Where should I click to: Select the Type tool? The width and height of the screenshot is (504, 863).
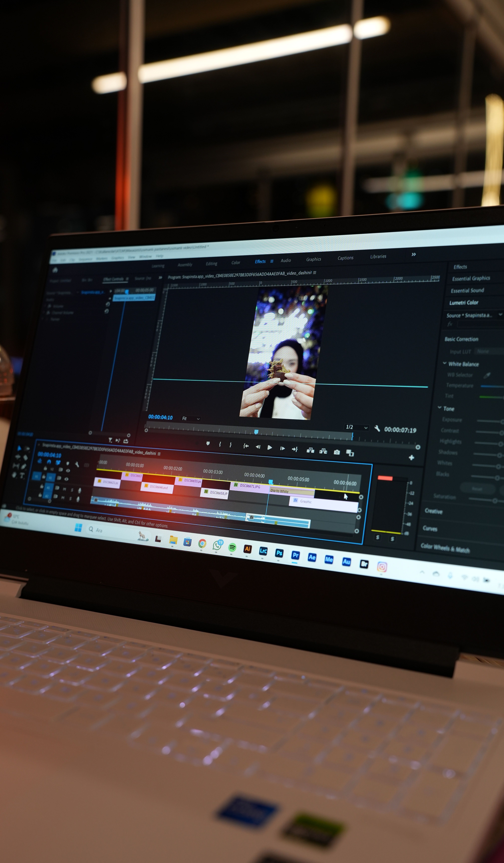[22, 475]
